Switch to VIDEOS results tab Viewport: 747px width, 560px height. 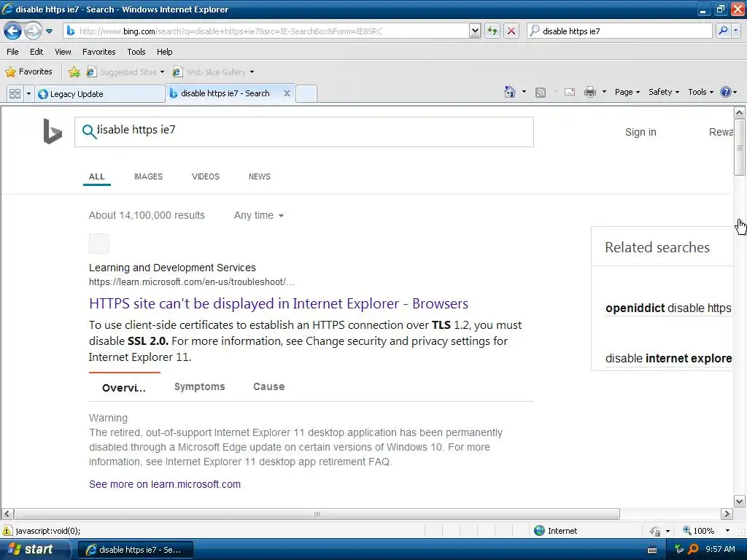[x=205, y=176]
